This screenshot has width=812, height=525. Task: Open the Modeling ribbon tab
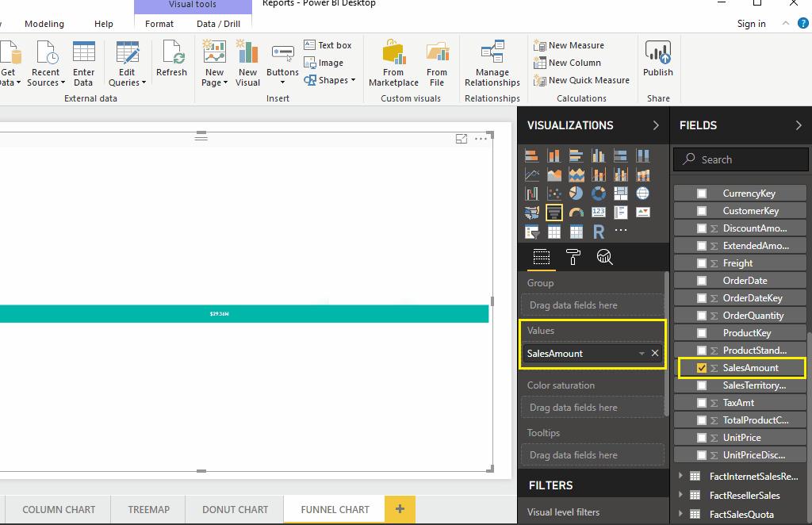pos(44,24)
